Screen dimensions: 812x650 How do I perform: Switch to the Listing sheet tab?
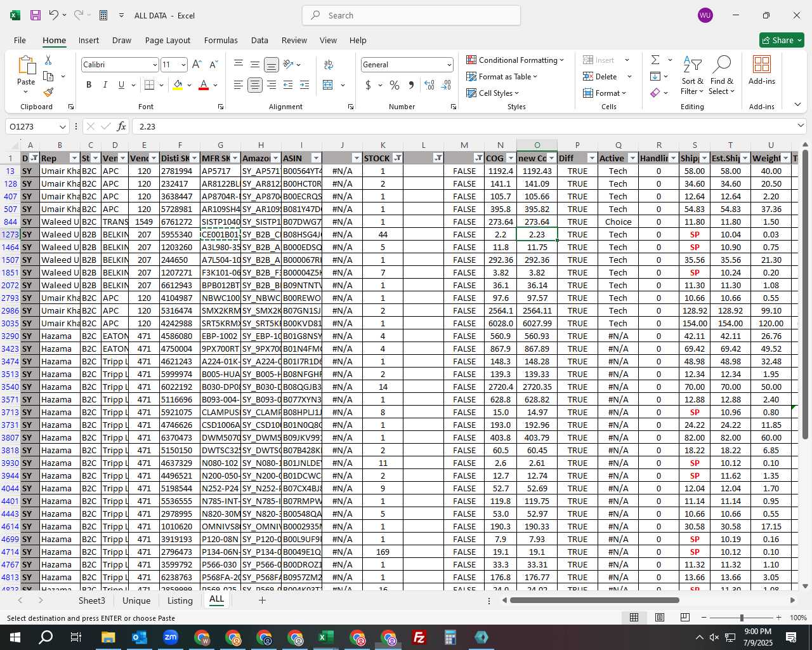pyautogui.click(x=180, y=600)
